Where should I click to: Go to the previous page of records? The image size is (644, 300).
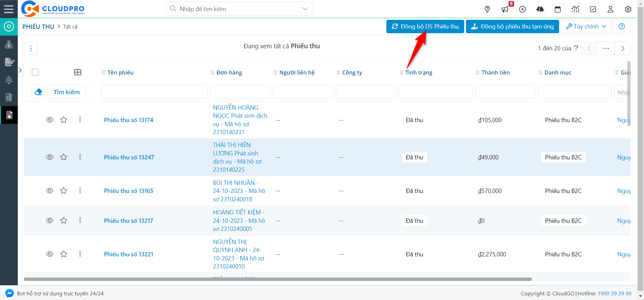pyautogui.click(x=589, y=48)
